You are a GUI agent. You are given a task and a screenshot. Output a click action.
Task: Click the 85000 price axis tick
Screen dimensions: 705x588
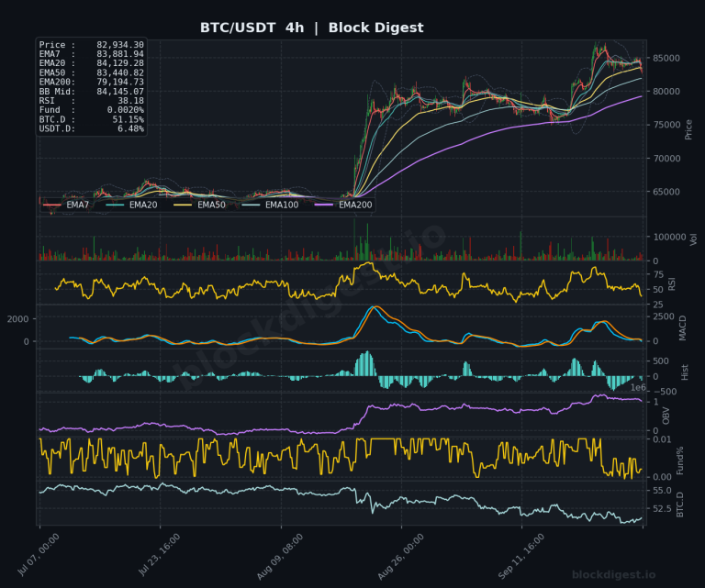click(666, 59)
